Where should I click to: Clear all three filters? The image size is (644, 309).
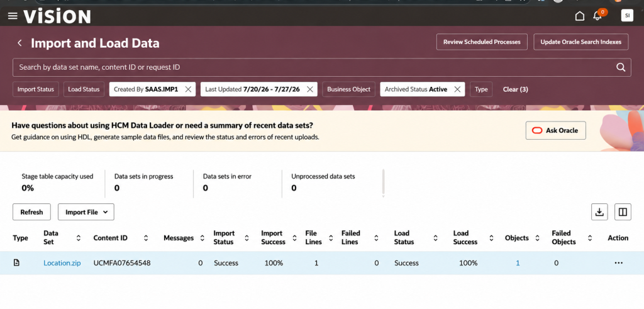(x=516, y=89)
